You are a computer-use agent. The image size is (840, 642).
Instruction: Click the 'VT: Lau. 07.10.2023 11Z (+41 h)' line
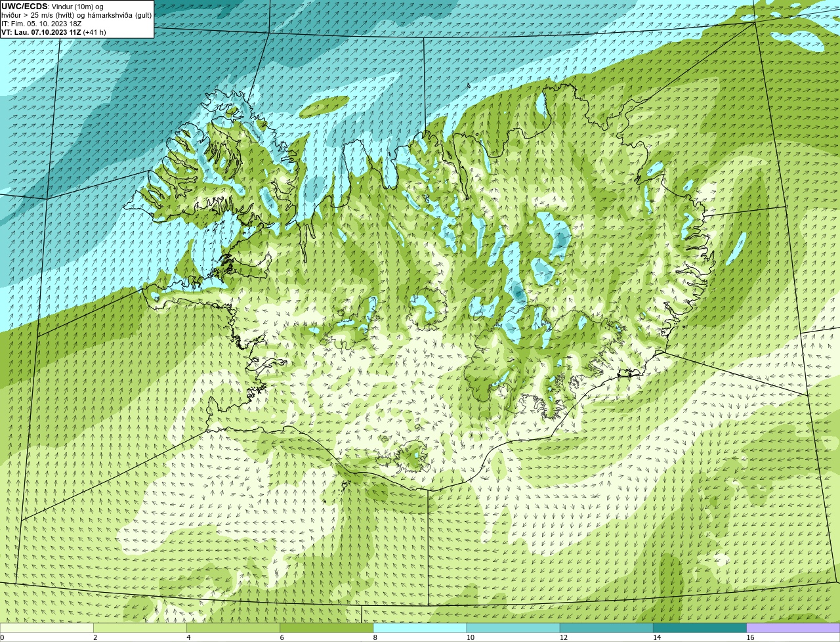[x=53, y=32]
